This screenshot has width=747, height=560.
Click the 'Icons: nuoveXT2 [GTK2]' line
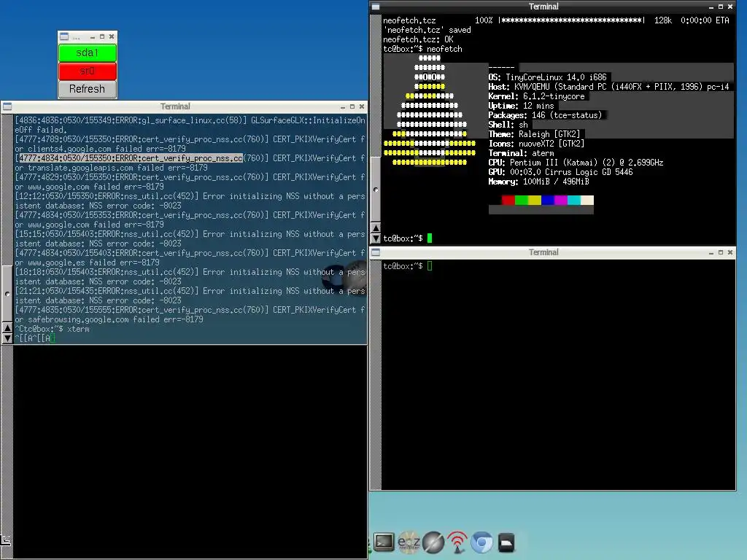(536, 144)
